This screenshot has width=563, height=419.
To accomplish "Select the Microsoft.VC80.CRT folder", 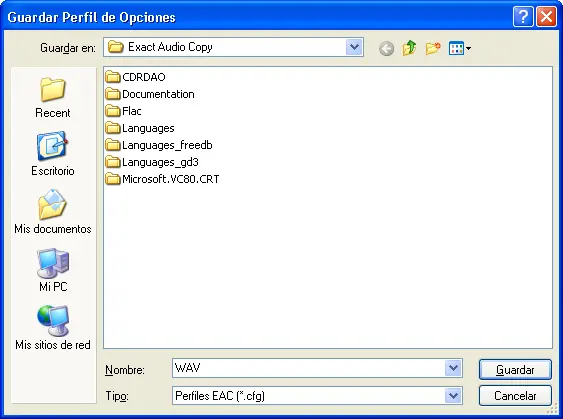I will pyautogui.click(x=162, y=179).
